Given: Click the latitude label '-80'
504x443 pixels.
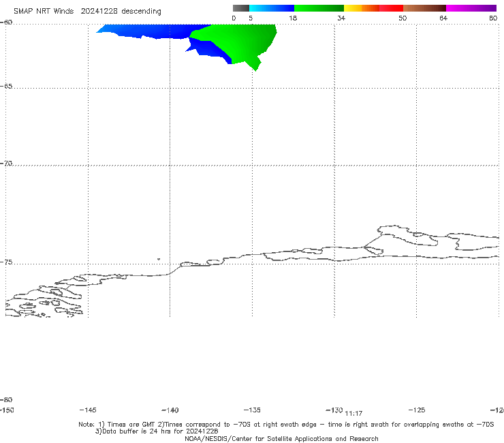Looking at the screenshot, I should pos(6,399).
